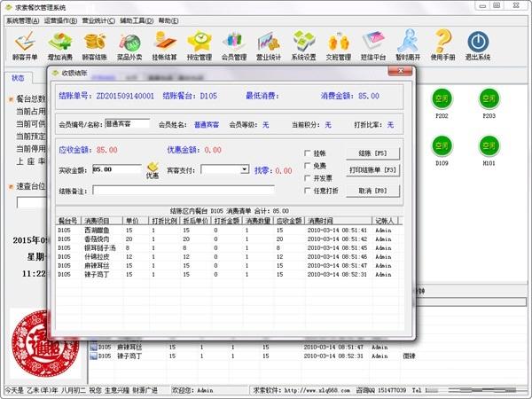The width and height of the screenshot is (532, 399).
Task: Click the 打印结账单 [F3] button
Action: (372, 170)
